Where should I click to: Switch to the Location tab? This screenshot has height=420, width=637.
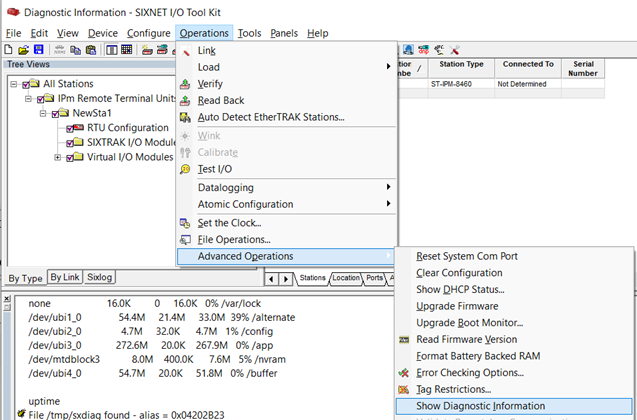(346, 278)
